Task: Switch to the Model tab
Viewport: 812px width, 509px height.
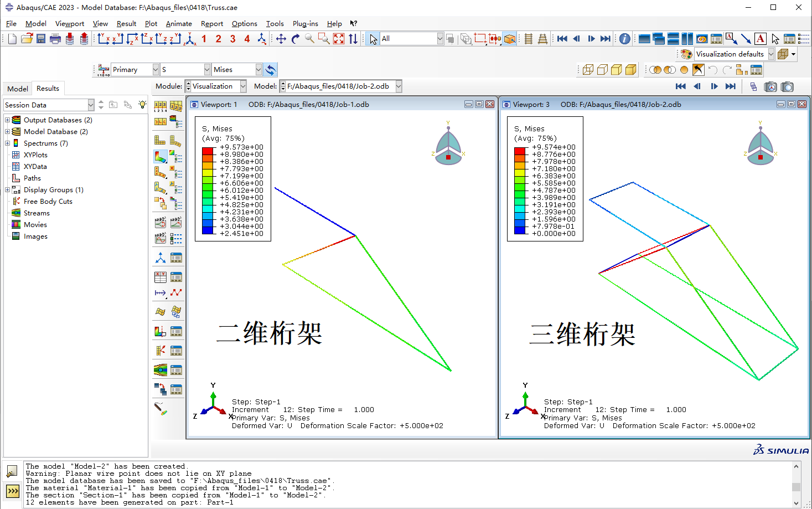Action: pyautogui.click(x=18, y=89)
